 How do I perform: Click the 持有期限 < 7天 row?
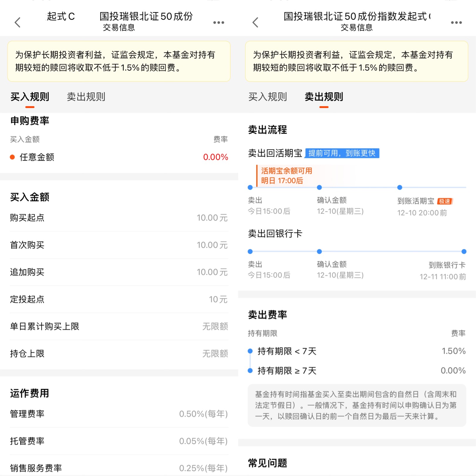point(357,351)
